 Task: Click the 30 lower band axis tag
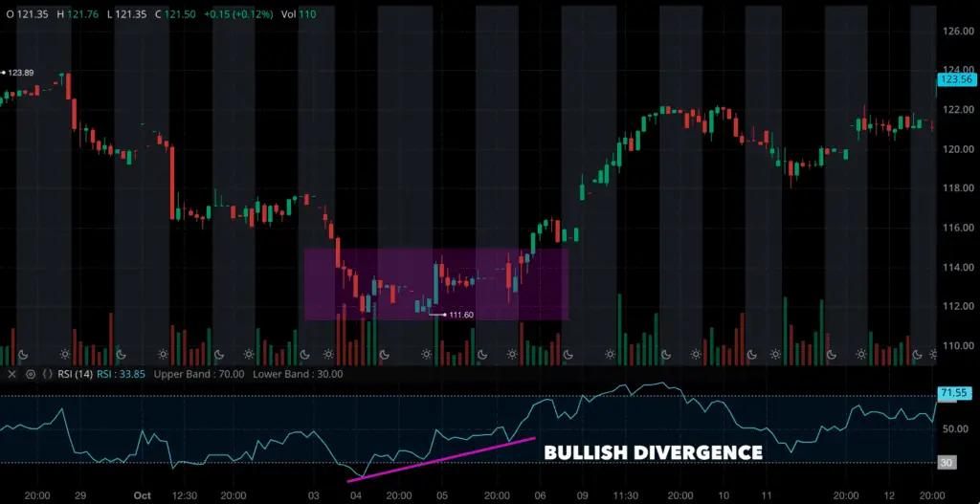pyautogui.click(x=947, y=463)
